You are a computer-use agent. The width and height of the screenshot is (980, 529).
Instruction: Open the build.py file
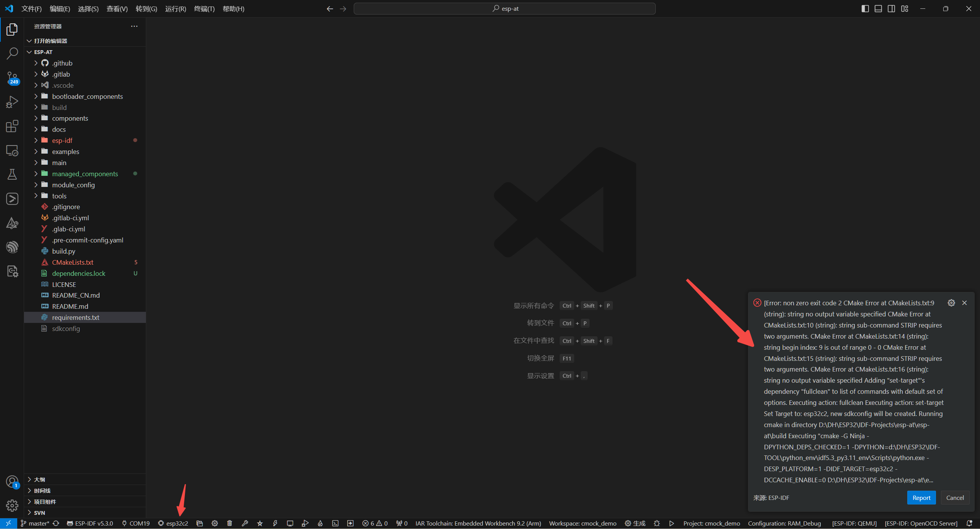point(85,251)
